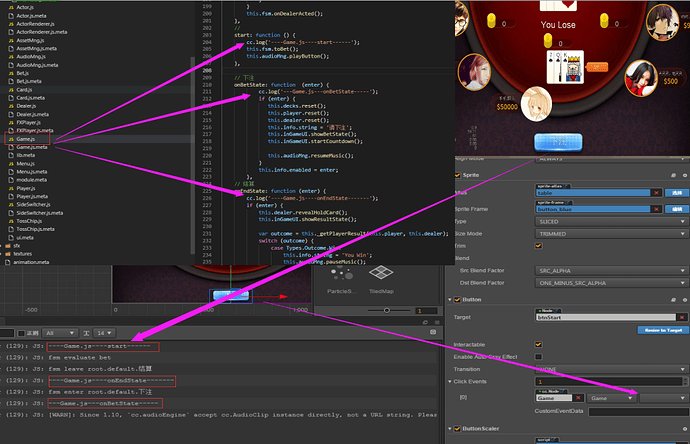Remove the Game node from click event

point(578,398)
